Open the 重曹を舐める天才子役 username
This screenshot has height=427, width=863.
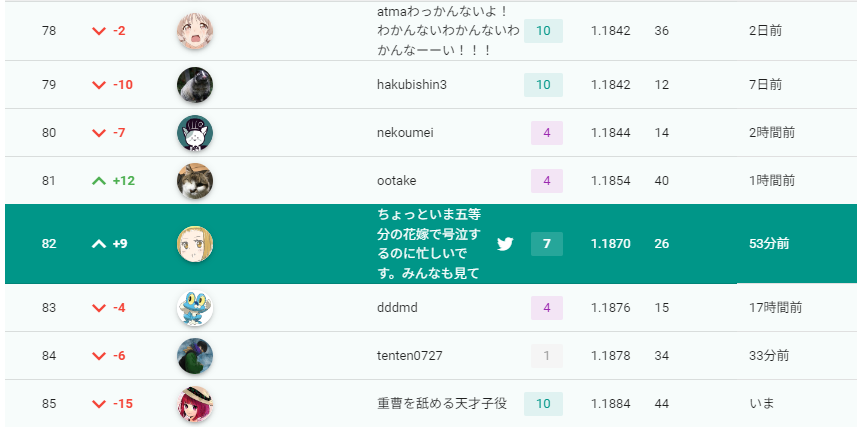(442, 404)
